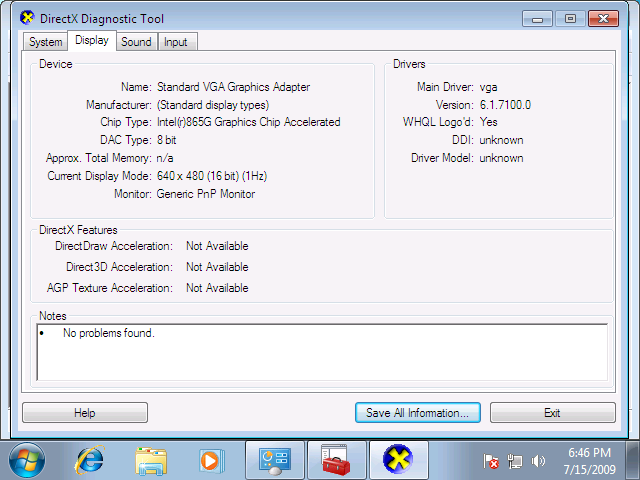Click the Exit button
640x480 pixels.
click(552, 413)
